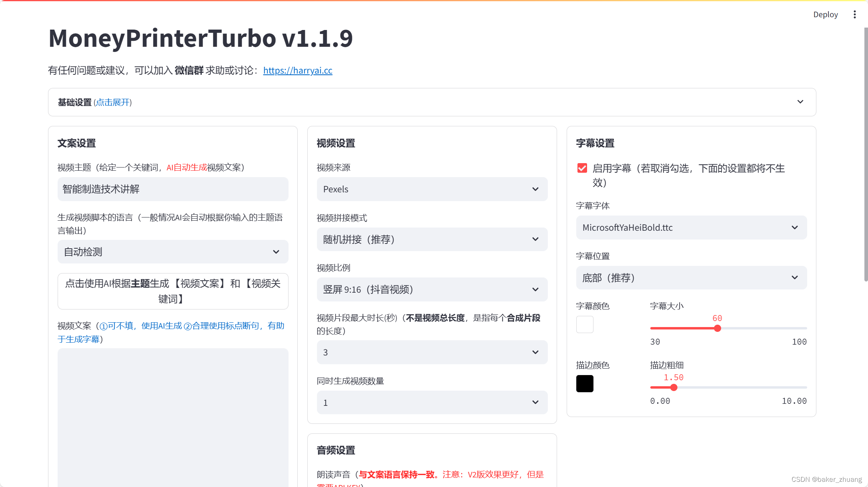Uncheck the 启用字幕 checkbox

(x=582, y=168)
